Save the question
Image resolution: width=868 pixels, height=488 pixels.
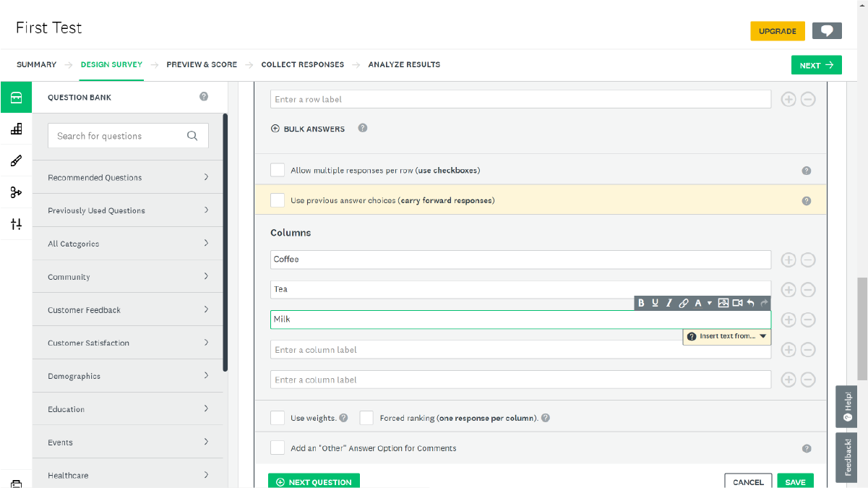click(795, 481)
